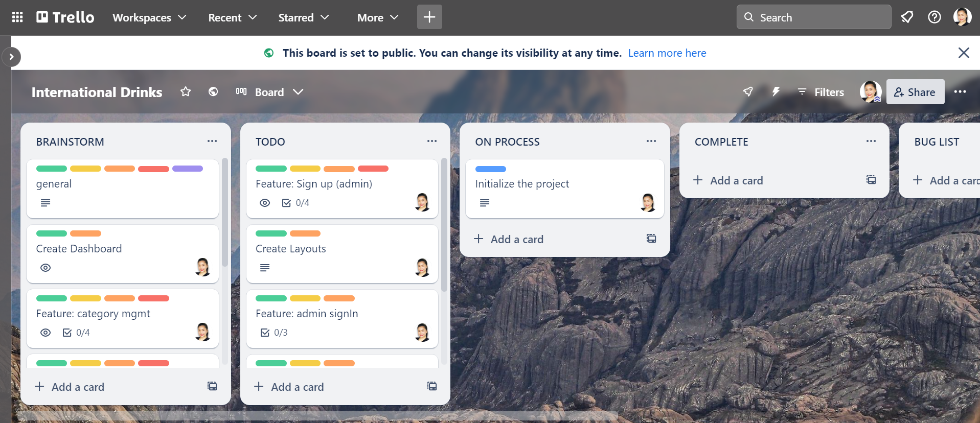This screenshot has width=980, height=423.
Task: Click the Share button
Action: point(915,92)
